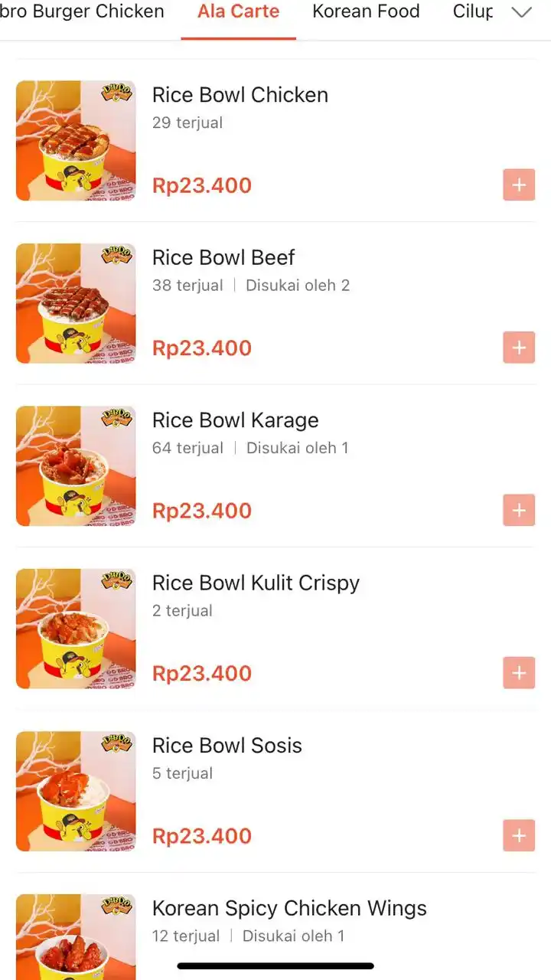
Task: Expand the menu categories chevron
Action: tap(521, 12)
